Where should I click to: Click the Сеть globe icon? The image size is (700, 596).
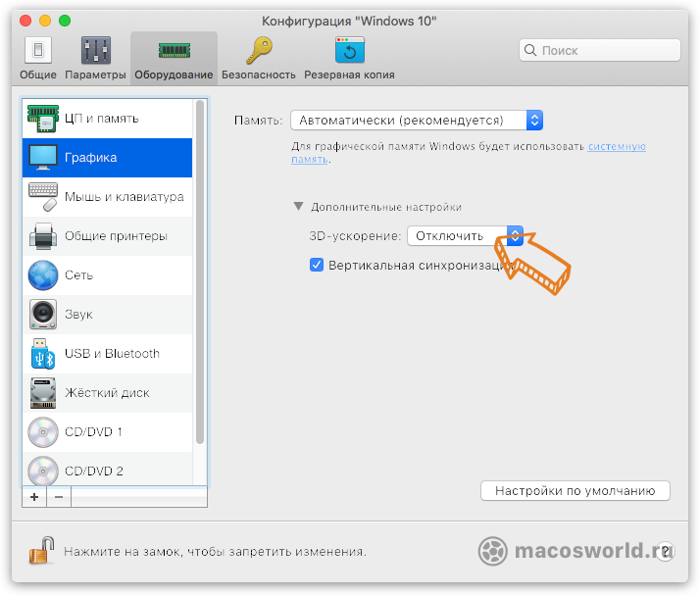[x=43, y=275]
